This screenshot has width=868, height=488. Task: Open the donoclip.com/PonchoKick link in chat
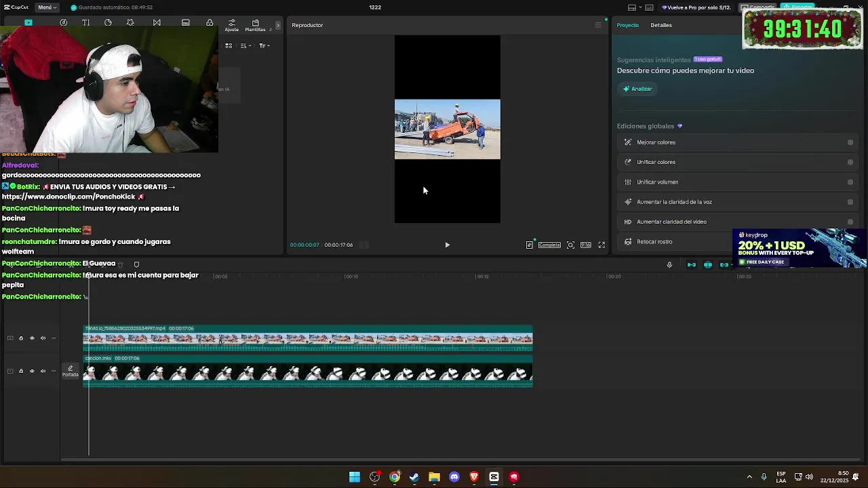(x=68, y=197)
